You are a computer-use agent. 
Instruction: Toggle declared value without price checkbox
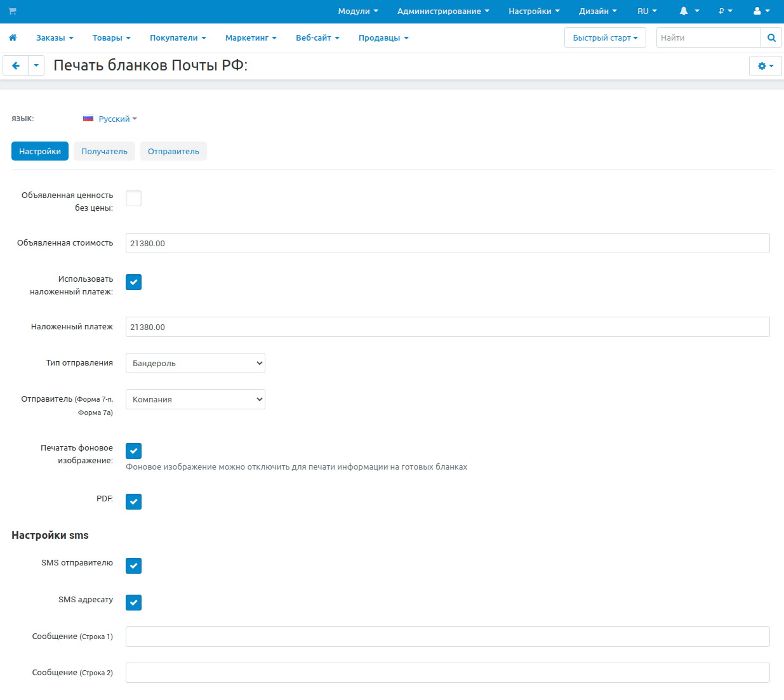pyautogui.click(x=133, y=198)
